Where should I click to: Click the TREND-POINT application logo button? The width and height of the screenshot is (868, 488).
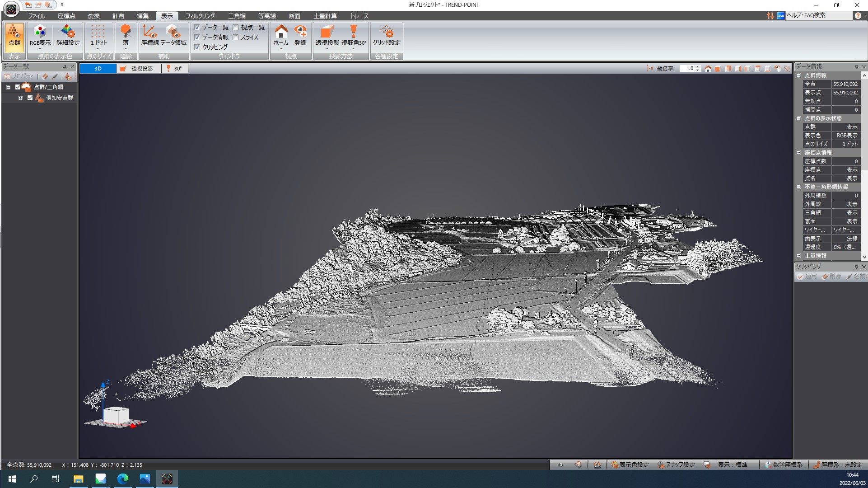[12, 9]
